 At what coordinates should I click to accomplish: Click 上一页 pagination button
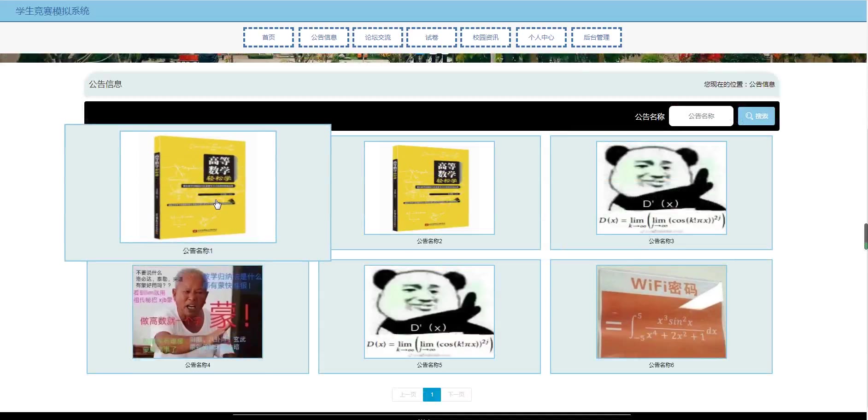[x=408, y=395]
